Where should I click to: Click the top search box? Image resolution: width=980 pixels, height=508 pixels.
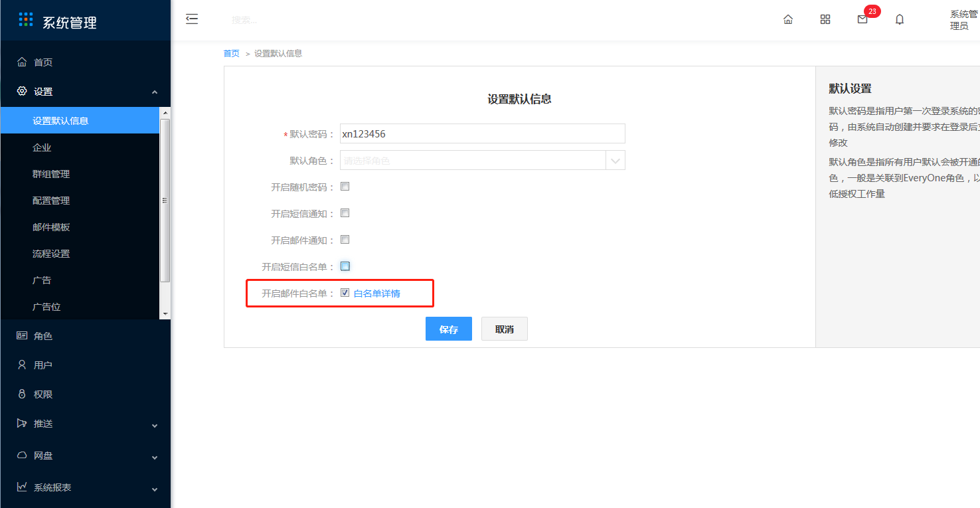click(246, 20)
